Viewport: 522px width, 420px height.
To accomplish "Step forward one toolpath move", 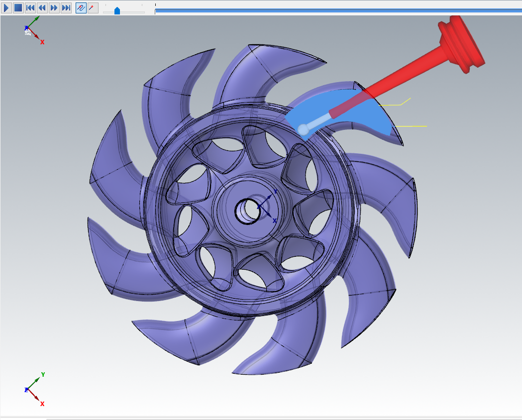I will [x=54, y=8].
